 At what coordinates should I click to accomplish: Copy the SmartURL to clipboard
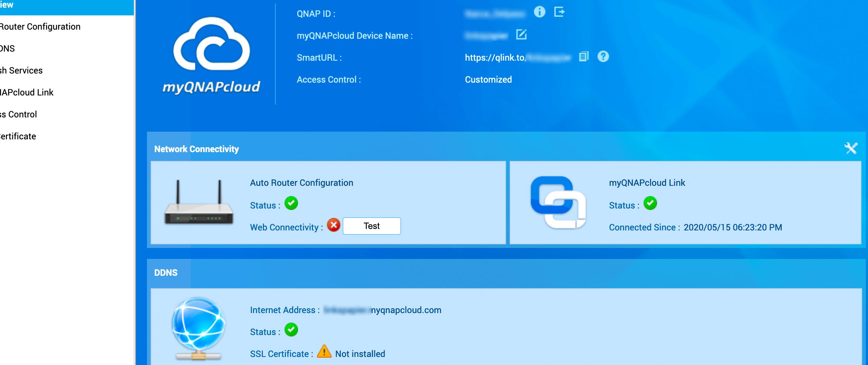tap(584, 57)
